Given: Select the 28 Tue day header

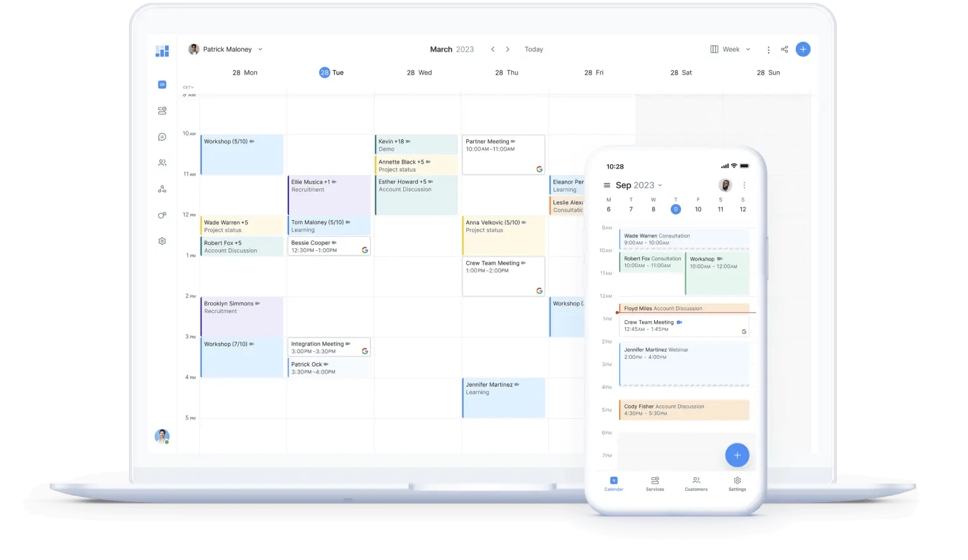Looking at the screenshot, I should (331, 73).
